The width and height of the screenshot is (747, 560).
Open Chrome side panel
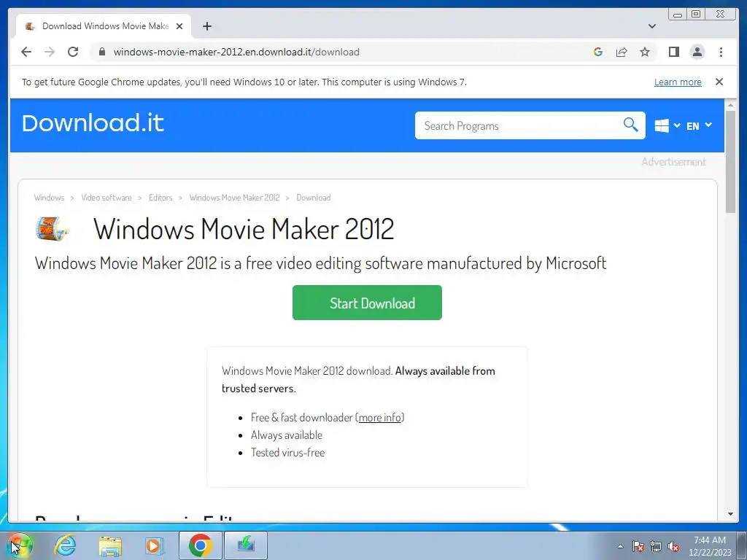[x=673, y=52]
